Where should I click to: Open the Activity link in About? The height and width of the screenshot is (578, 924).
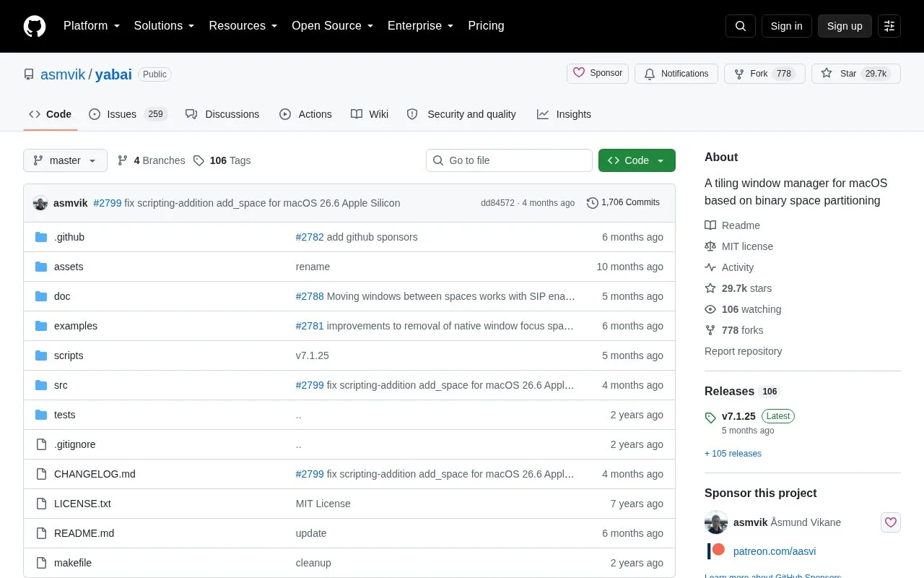point(729,267)
